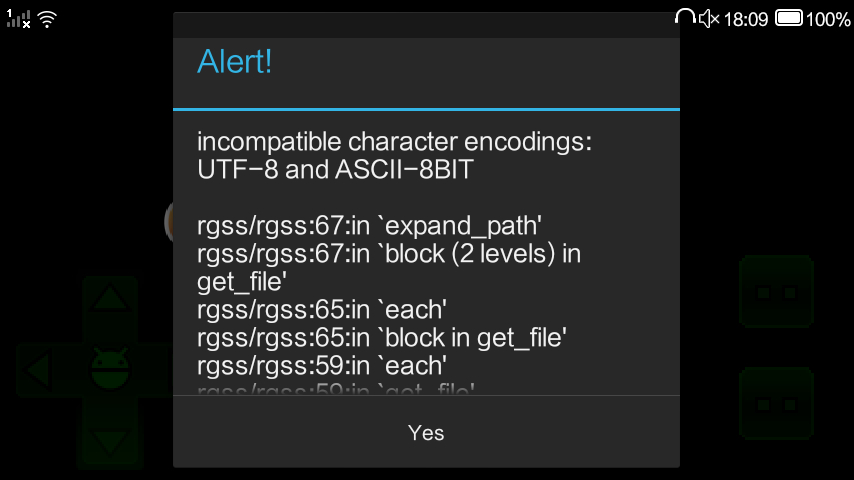
Task: Tap the Android robot at D-pad center
Action: click(109, 369)
